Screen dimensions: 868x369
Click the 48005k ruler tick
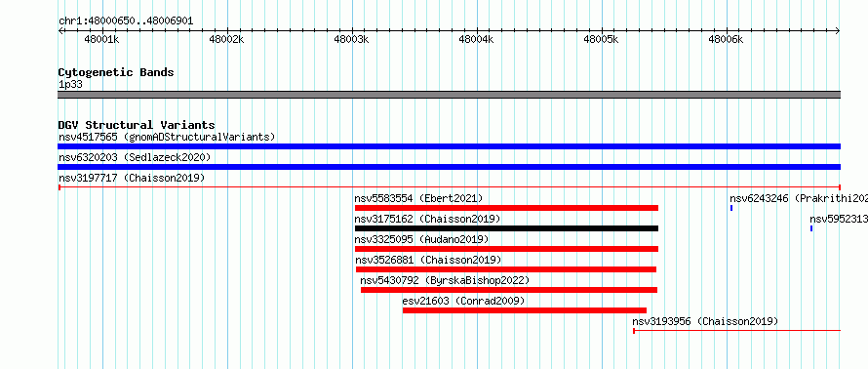(601, 39)
